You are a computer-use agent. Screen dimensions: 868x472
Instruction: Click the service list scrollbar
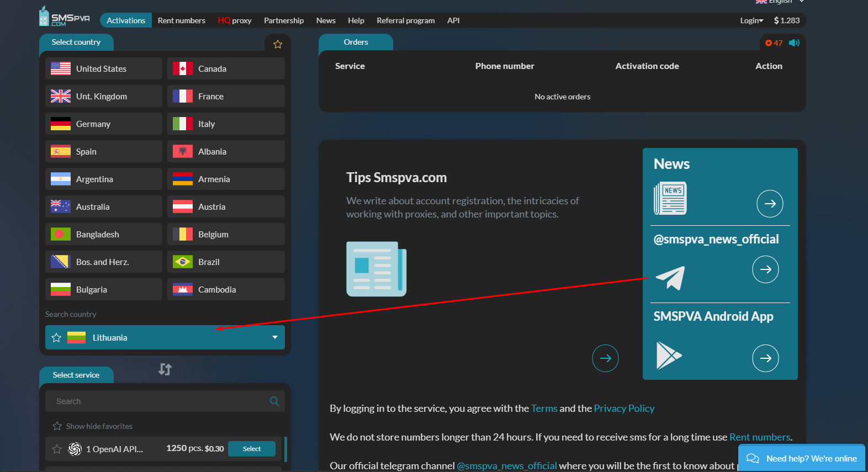tap(285, 449)
